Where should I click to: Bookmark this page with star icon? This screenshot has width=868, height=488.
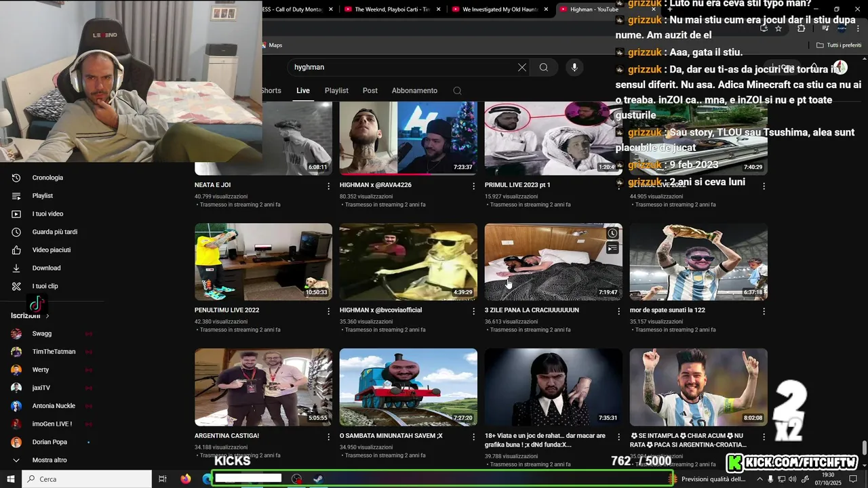778,28
